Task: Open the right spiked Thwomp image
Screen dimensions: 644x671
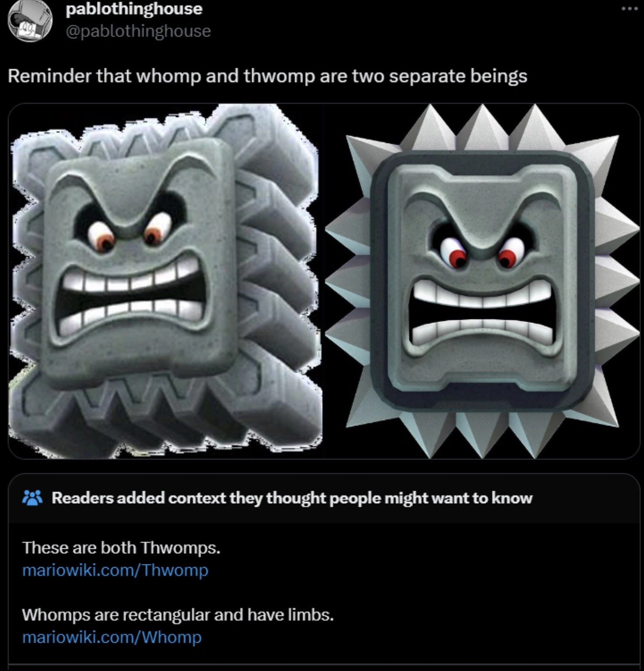Action: 481,281
